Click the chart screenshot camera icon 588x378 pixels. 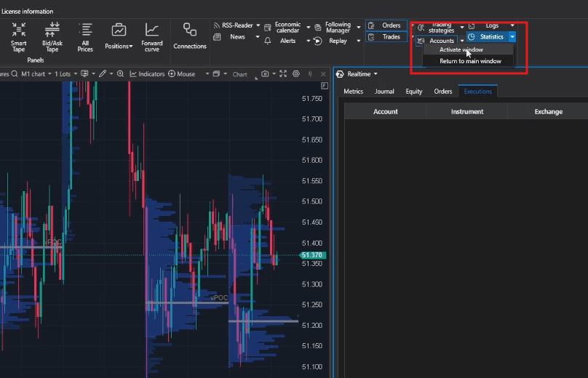click(x=264, y=74)
